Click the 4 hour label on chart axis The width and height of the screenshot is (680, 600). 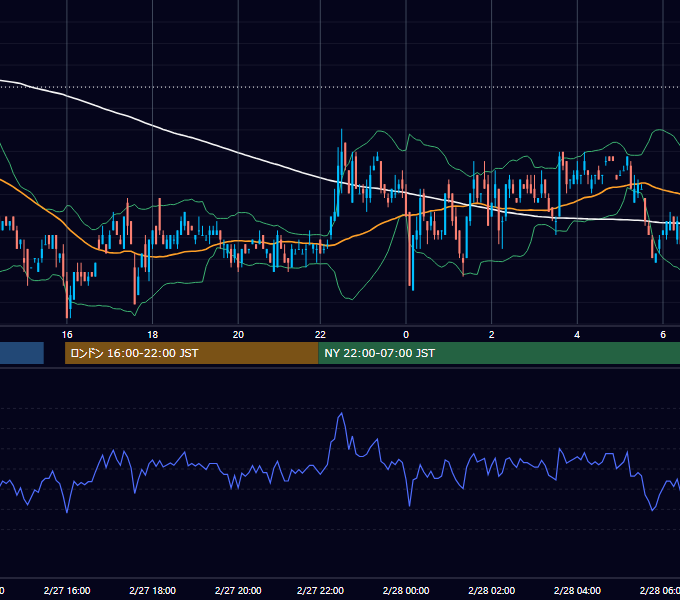pyautogui.click(x=577, y=335)
